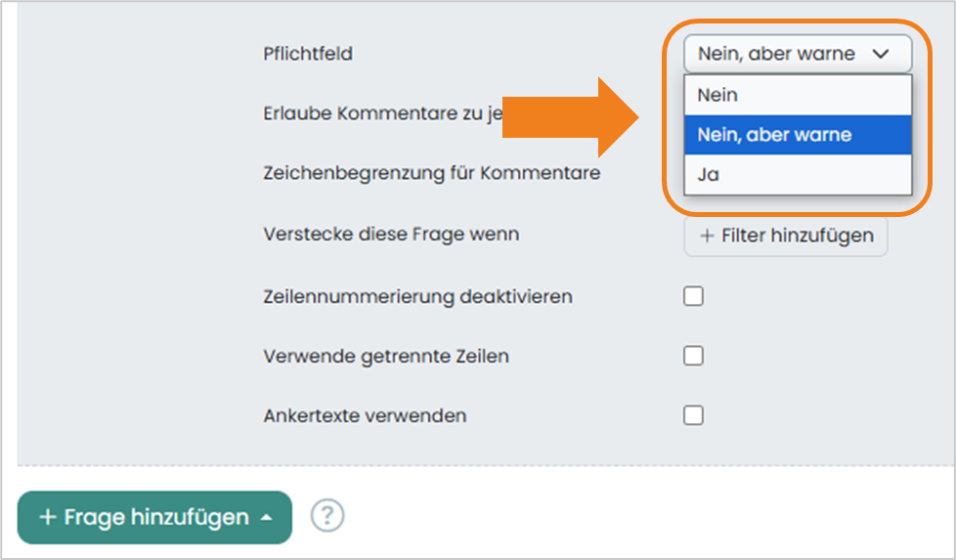Tick the Verwende getrennte Zeilen checkbox
The image size is (956, 560).
pos(693,356)
